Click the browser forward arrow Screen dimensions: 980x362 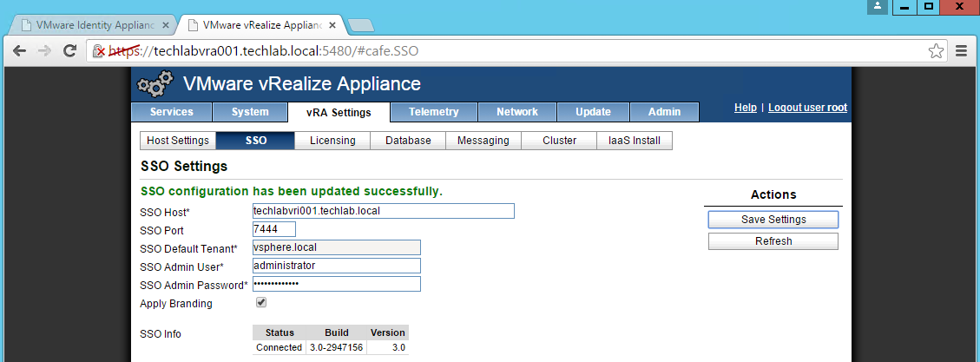coord(44,51)
